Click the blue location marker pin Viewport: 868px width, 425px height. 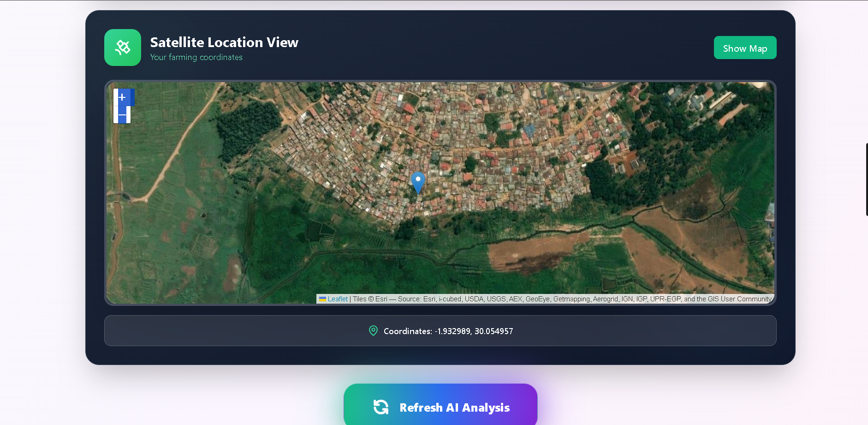(x=418, y=183)
